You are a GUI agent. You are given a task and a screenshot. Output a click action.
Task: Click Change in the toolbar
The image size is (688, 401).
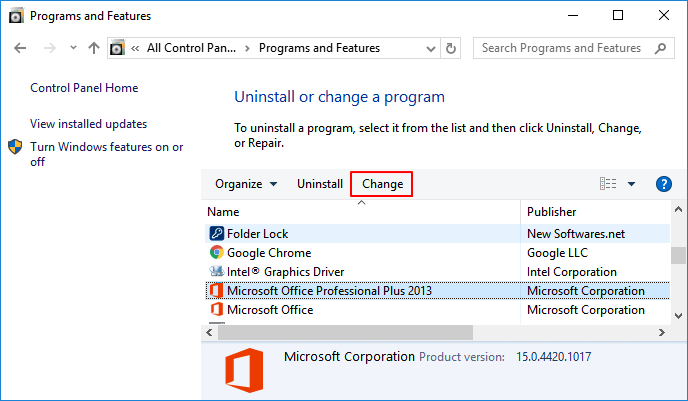(x=382, y=184)
